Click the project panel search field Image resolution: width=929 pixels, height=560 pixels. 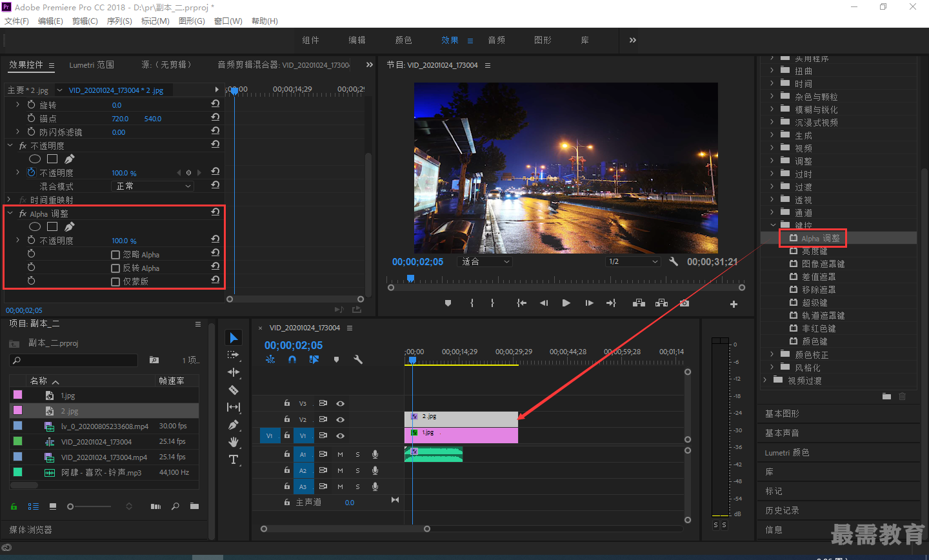(x=74, y=360)
